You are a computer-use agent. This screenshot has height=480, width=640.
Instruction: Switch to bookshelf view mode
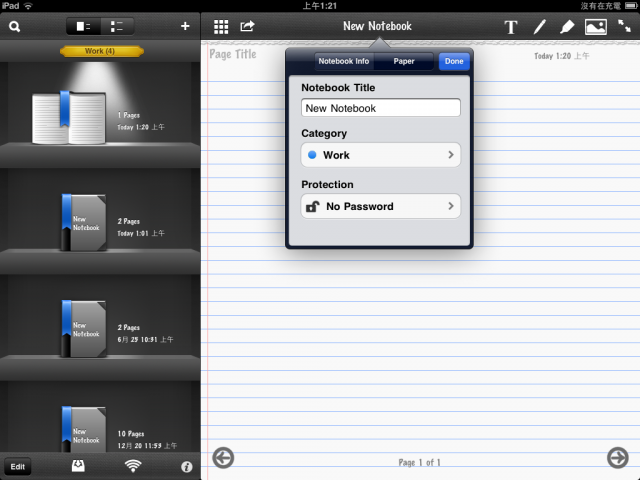point(84,27)
